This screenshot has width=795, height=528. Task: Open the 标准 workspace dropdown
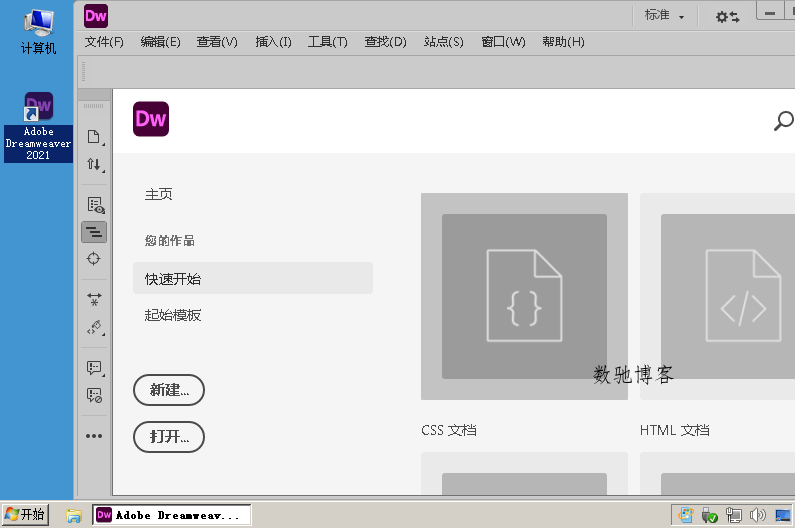pos(664,16)
